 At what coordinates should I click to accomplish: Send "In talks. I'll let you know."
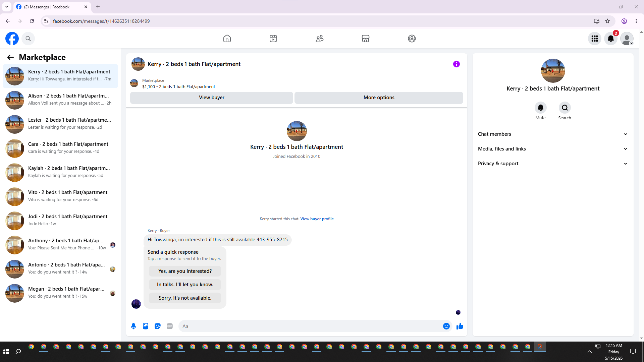pos(185,285)
